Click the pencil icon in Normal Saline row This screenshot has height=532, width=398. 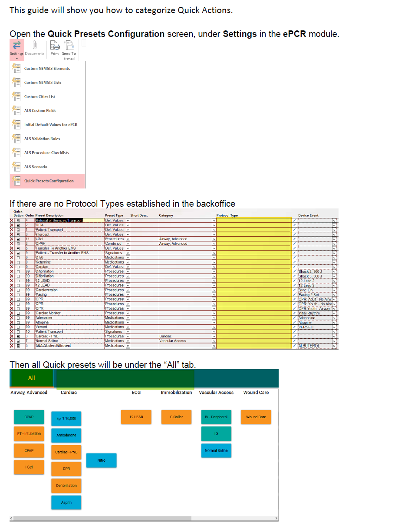point(295,341)
